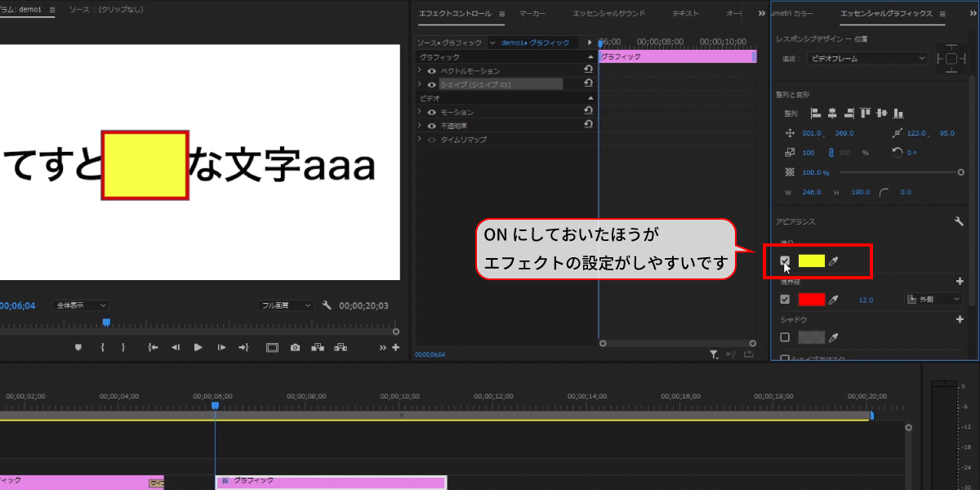The width and height of the screenshot is (980, 490).
Task: Expand the Shape (シェイプ 01) effect
Action: 421,84
